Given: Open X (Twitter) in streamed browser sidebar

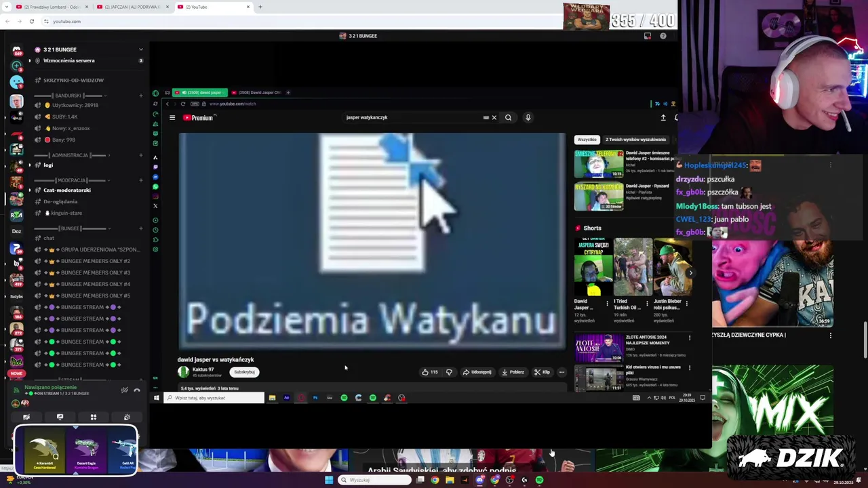Looking at the screenshot, I should coord(155,206).
